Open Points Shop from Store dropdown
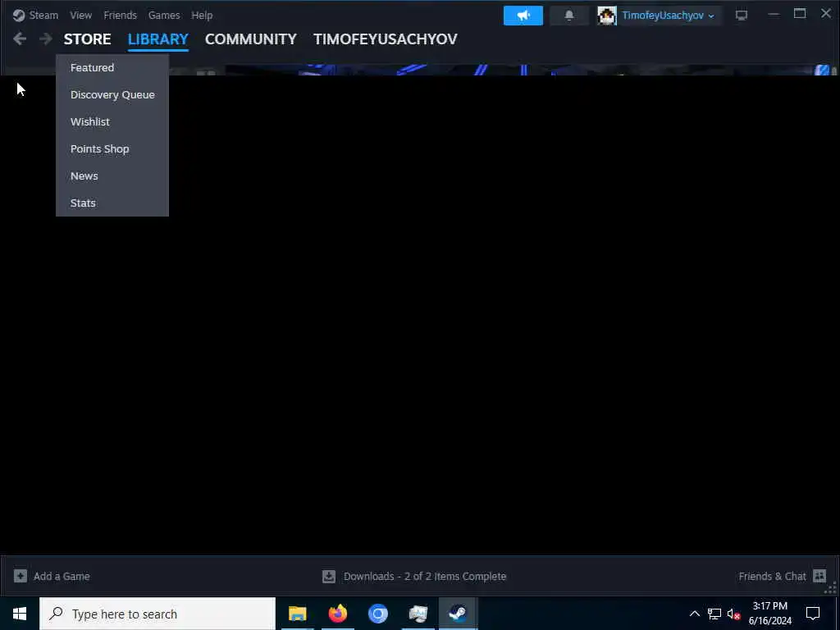 [112, 149]
